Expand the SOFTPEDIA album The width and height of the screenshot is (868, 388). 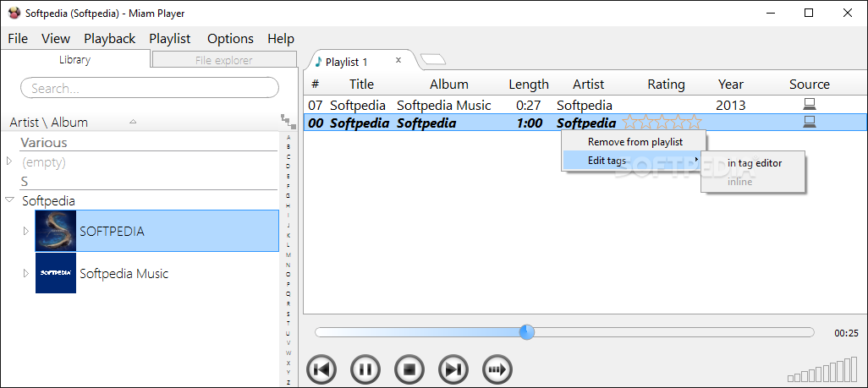point(25,231)
